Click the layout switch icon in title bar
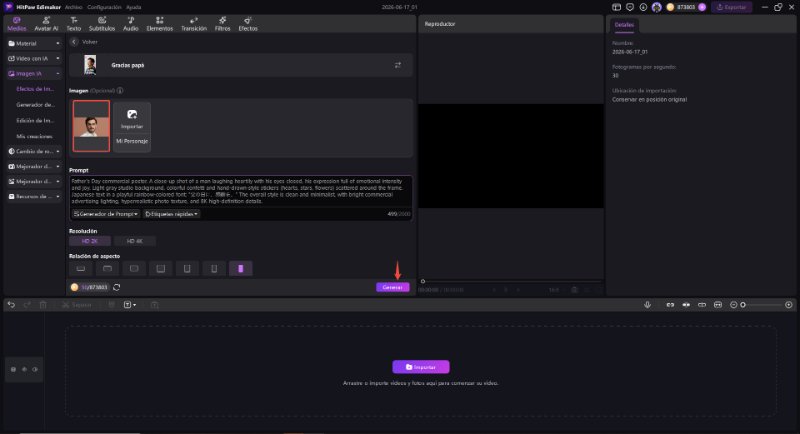The width and height of the screenshot is (800, 434). tap(616, 7)
